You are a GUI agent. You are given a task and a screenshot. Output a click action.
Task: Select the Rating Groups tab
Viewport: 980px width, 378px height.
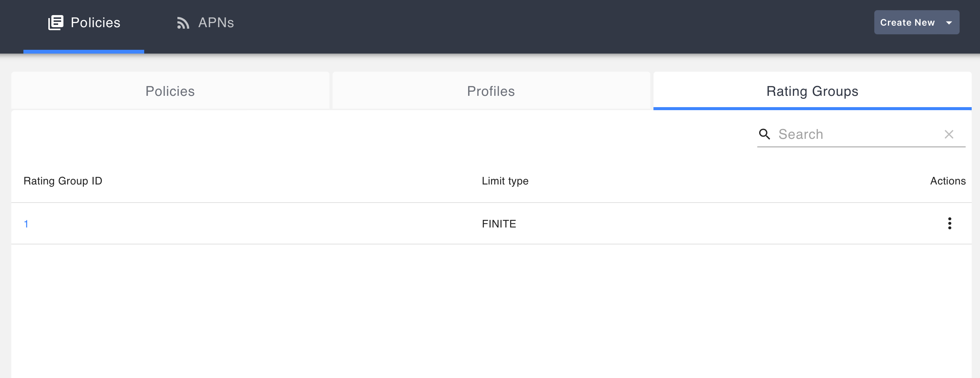coord(812,91)
